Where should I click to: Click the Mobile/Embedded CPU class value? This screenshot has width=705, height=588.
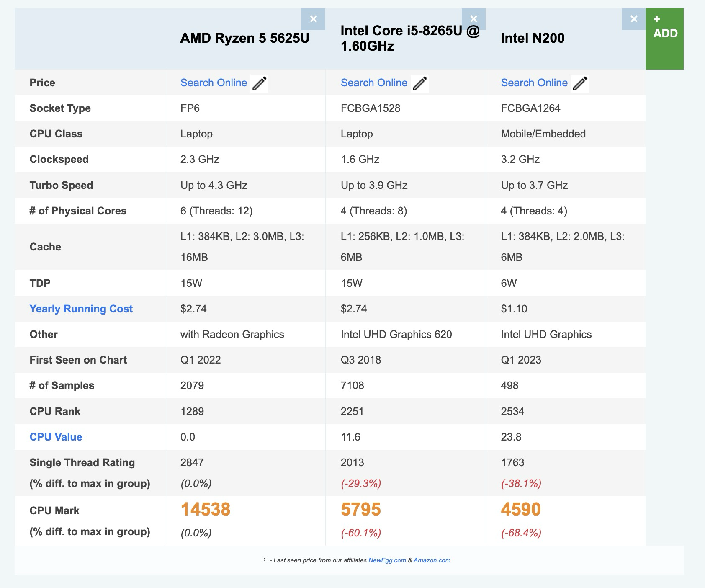point(543,134)
